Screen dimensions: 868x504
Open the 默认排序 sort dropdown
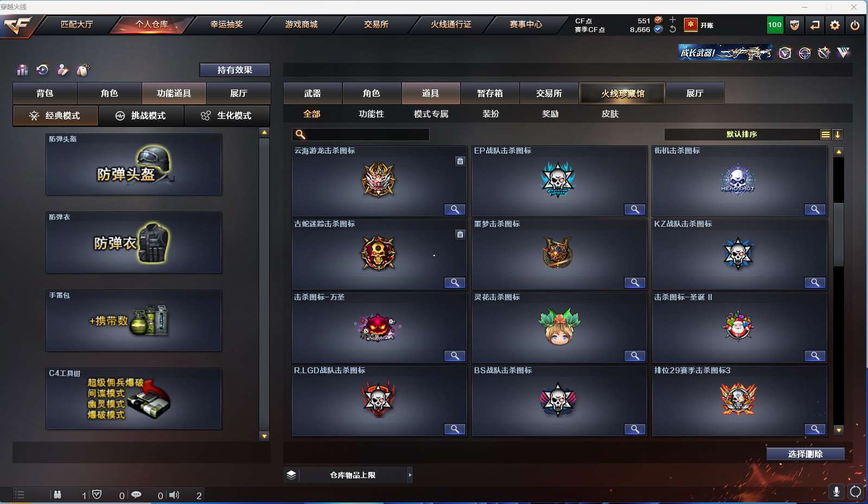(x=742, y=135)
